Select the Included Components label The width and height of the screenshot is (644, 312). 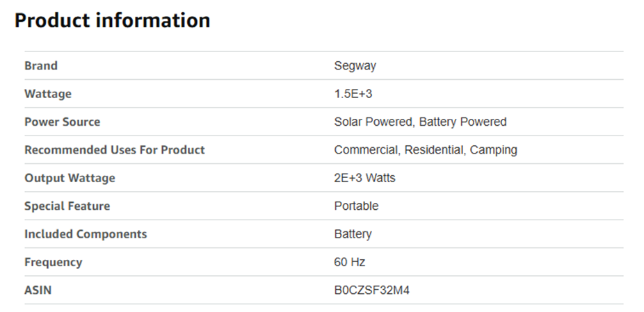tap(86, 234)
